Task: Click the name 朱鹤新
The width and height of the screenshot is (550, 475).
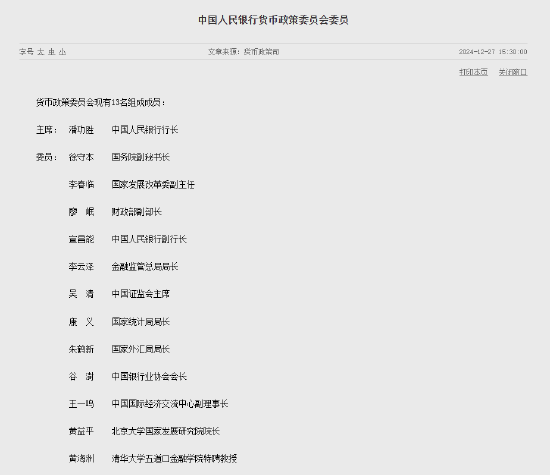Action: pyautogui.click(x=81, y=349)
